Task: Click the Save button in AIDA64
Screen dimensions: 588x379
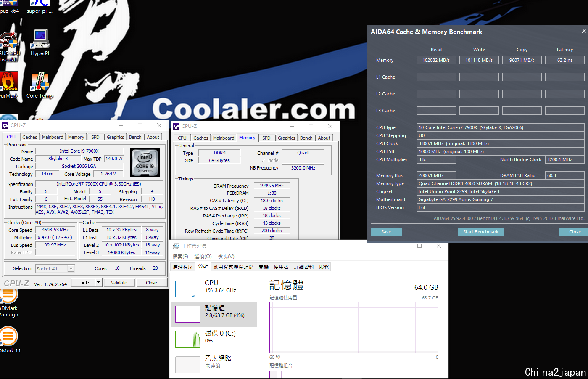Action: click(386, 232)
